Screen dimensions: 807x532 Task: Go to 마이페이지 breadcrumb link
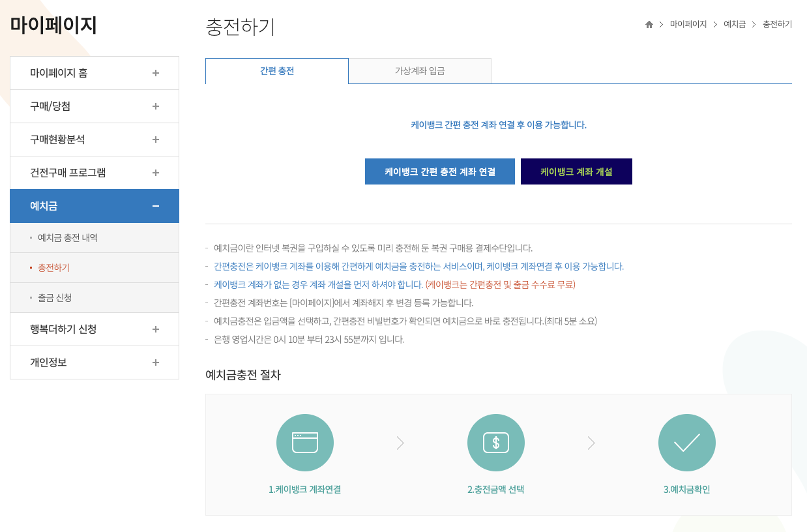click(688, 24)
